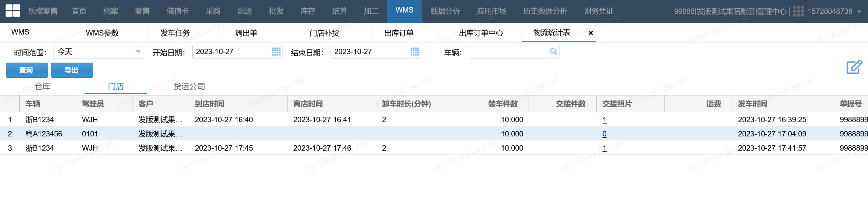Open the 批发 menu
Screen dimensions: 868x198
(x=276, y=11)
